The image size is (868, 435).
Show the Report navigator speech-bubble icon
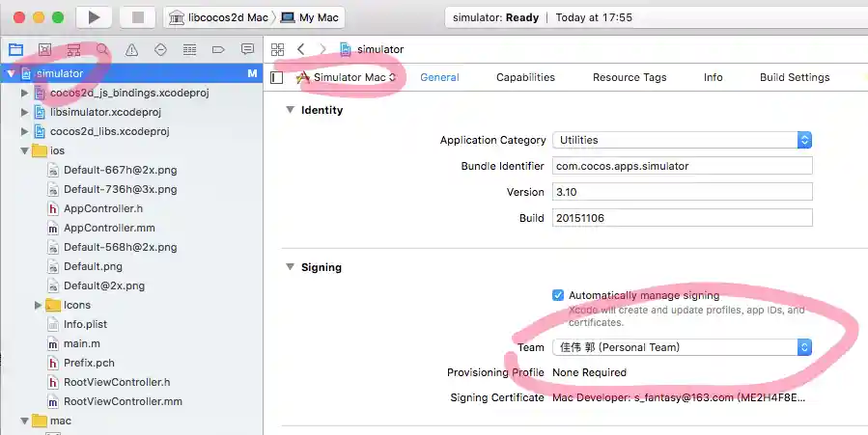pos(247,49)
